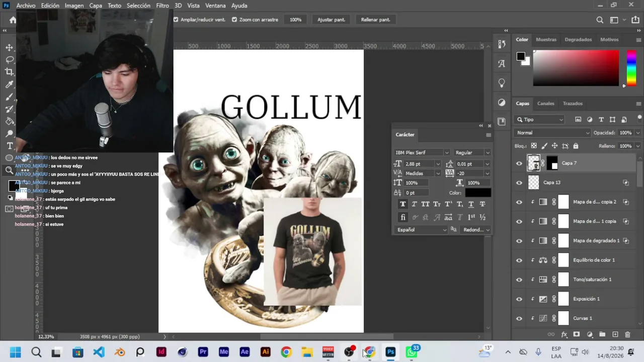644x362 pixels.
Task: Add a layer style with fx icon
Action: click(564, 334)
